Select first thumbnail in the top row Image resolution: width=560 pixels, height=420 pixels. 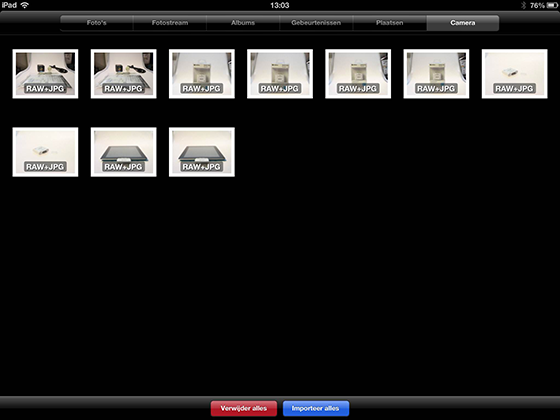[45, 74]
